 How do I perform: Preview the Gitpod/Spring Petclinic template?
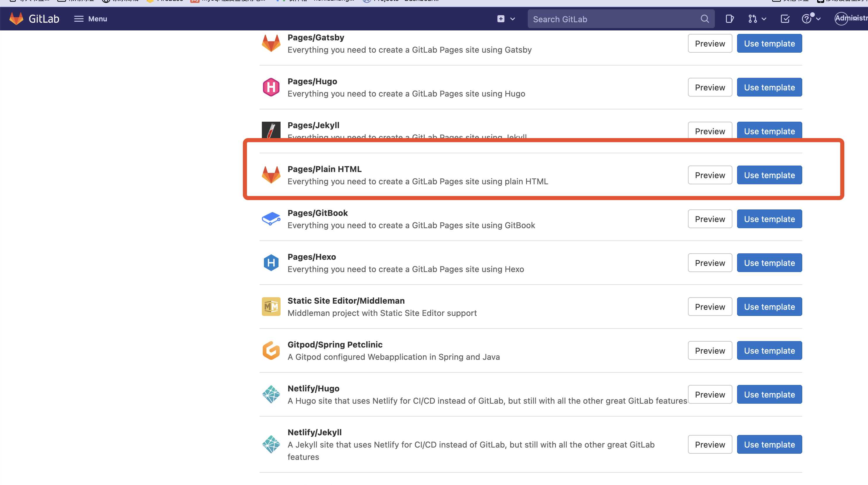pyautogui.click(x=710, y=350)
